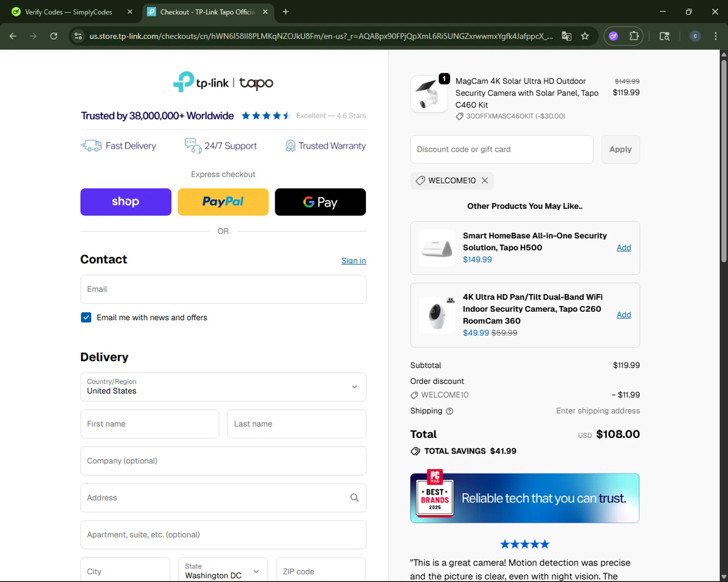This screenshot has width=728, height=582.
Task: Apply the discount code button
Action: pyautogui.click(x=620, y=149)
